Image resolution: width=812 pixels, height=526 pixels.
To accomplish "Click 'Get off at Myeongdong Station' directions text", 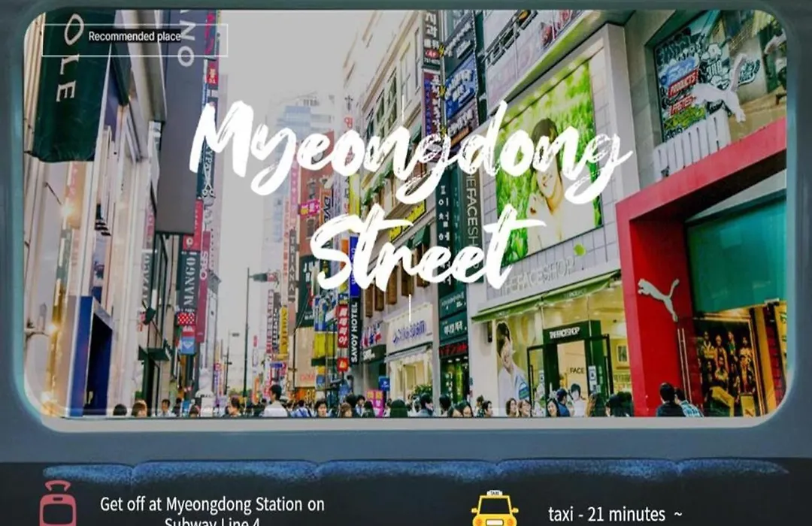I will (x=212, y=505).
